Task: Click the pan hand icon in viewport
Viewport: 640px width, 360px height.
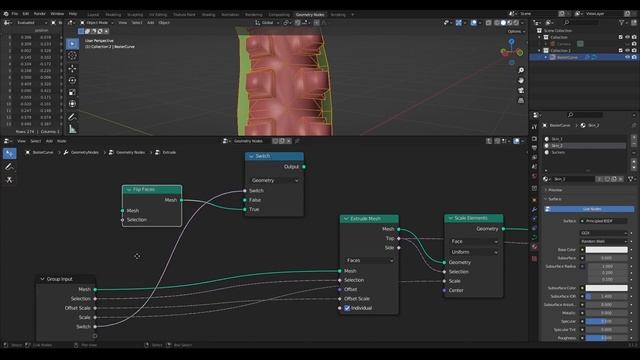Action: [x=521, y=80]
